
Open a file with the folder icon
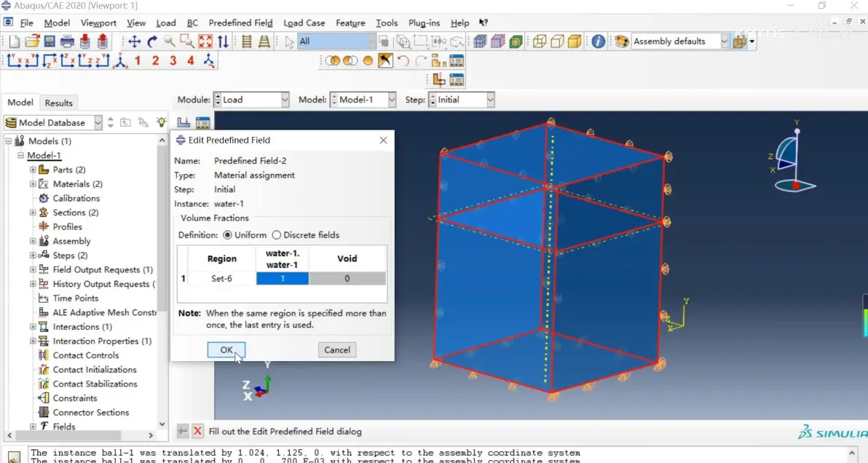click(x=32, y=41)
